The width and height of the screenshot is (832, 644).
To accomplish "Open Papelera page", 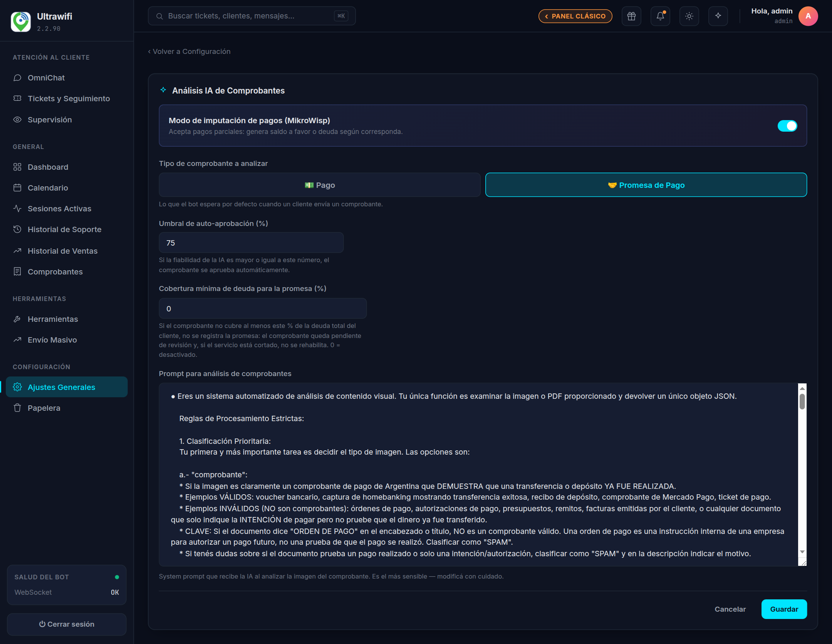I will [x=67, y=408].
